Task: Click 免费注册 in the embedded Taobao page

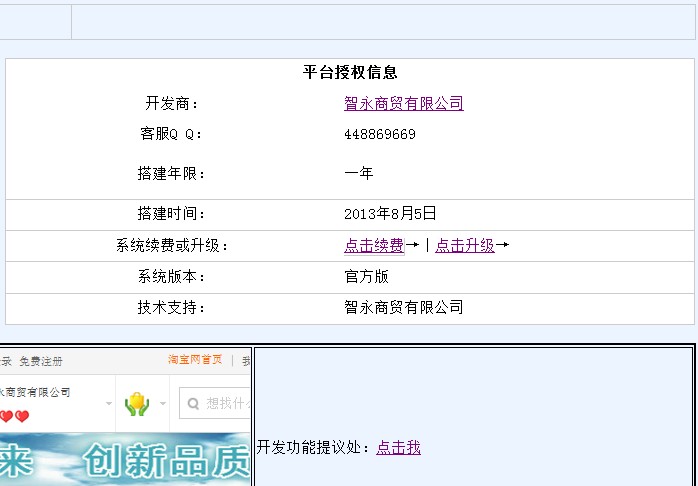Action: (41, 361)
